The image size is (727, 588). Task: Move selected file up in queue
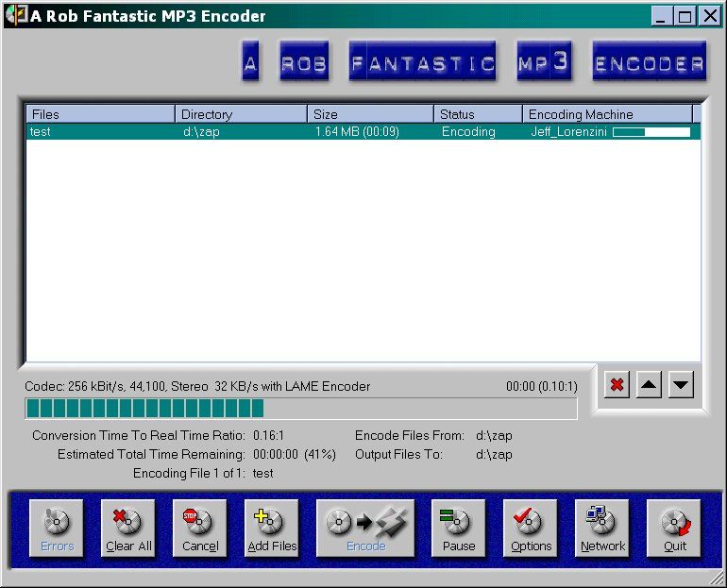pyautogui.click(x=649, y=385)
